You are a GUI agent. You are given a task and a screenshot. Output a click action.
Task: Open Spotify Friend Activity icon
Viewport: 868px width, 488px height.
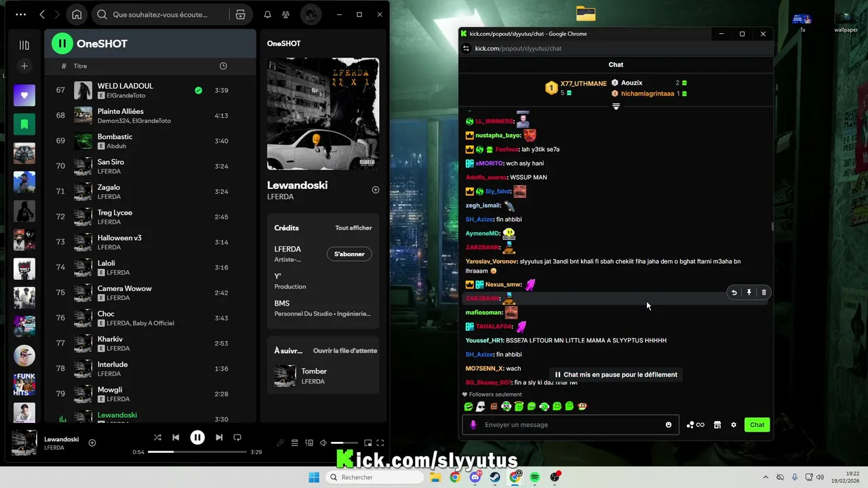(x=285, y=14)
